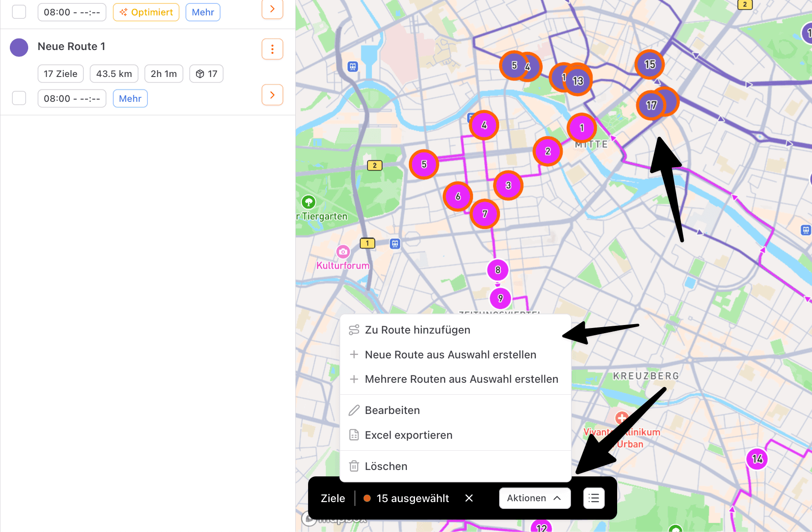Select purple stop marker number 15

[x=650, y=65]
